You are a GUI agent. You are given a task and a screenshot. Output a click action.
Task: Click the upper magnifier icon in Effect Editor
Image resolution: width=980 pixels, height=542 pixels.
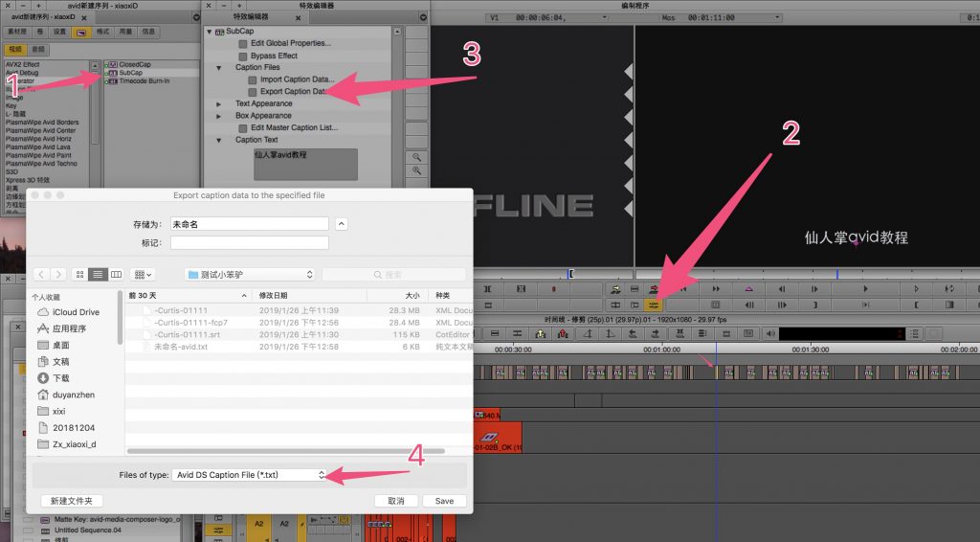[x=416, y=157]
